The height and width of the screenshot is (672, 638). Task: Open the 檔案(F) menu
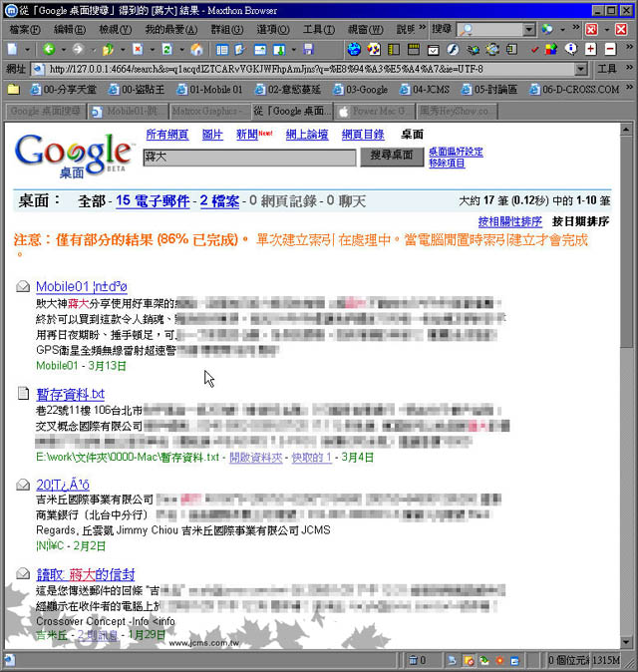click(25, 30)
